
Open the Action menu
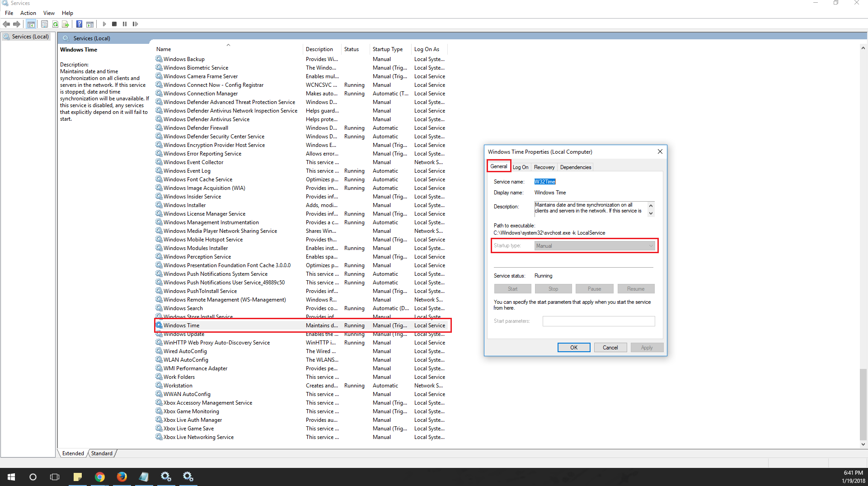[28, 13]
